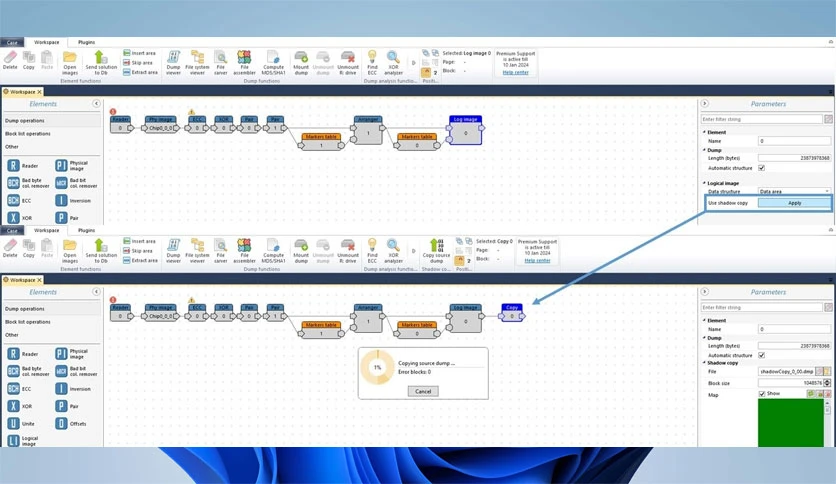Viewport: 836px width, 484px height.
Task: Select Offsets element in lower Elements panel
Action: click(x=70, y=424)
